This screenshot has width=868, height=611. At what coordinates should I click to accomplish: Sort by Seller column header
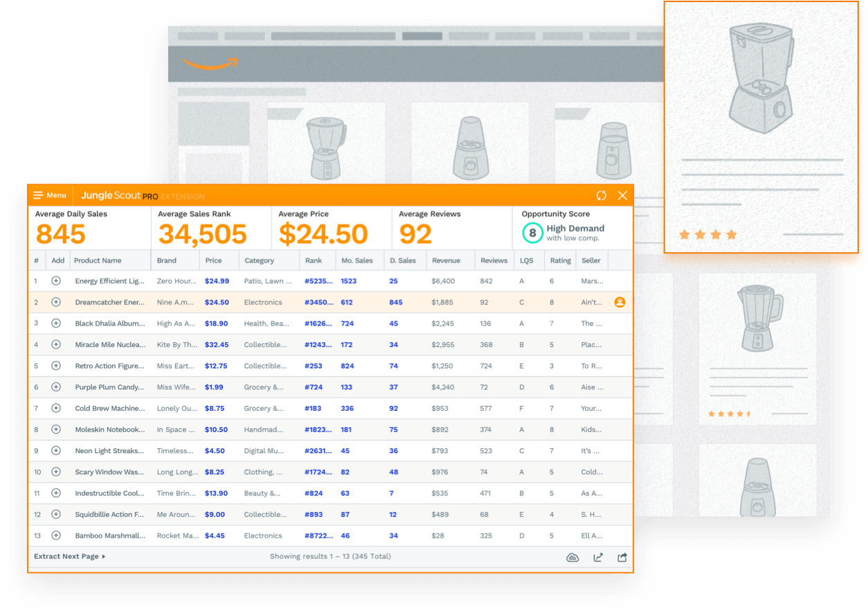point(591,260)
